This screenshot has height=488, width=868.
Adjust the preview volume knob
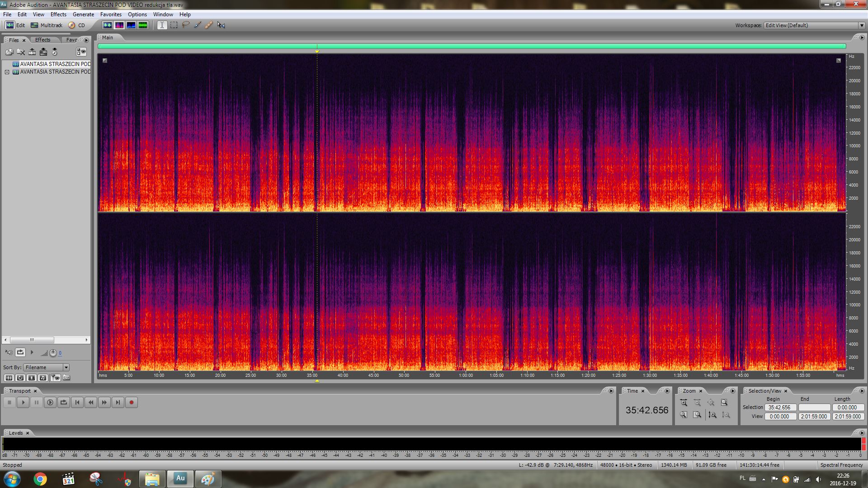coord(53,353)
